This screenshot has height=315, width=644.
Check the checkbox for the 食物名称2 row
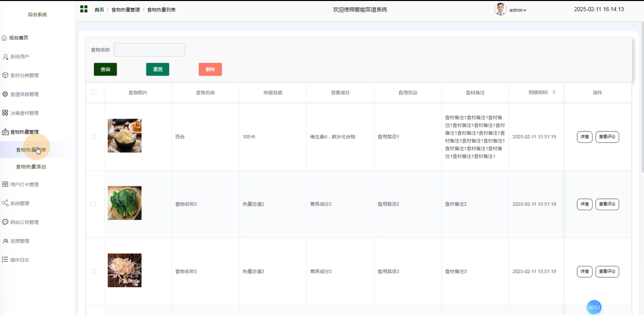click(93, 204)
